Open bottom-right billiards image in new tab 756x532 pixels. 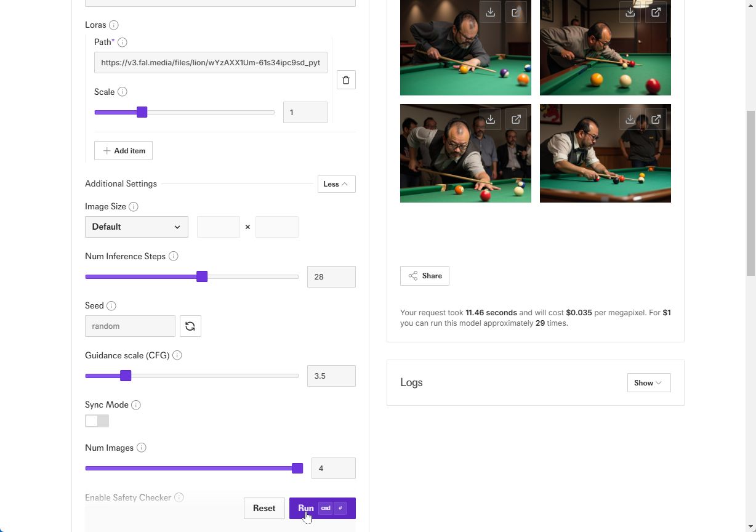(656, 119)
